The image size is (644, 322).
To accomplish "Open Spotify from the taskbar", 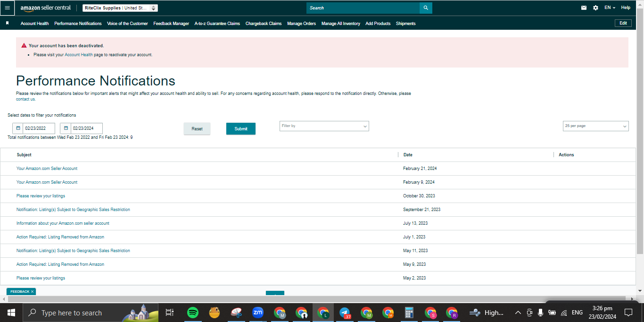I will click(192, 313).
